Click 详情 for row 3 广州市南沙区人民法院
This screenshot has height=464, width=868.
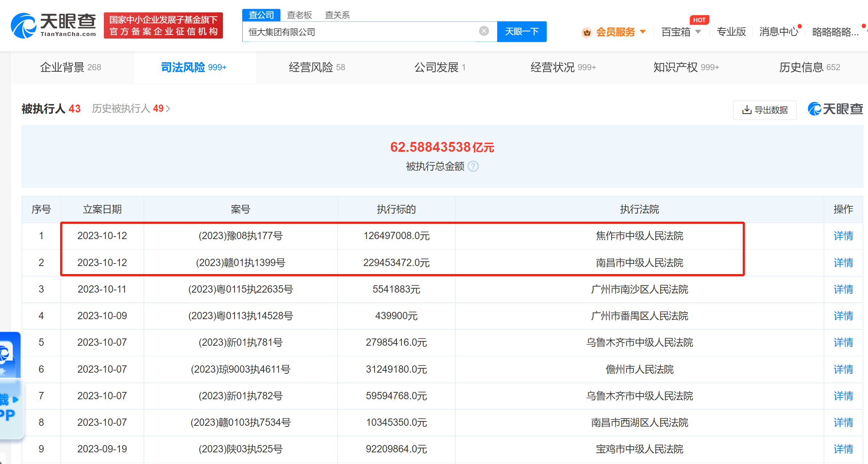click(843, 289)
